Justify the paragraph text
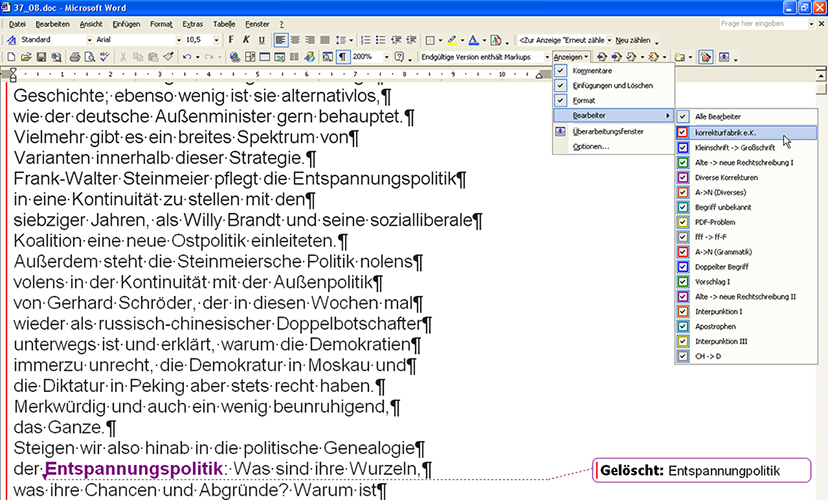The width and height of the screenshot is (828, 500). (x=325, y=40)
